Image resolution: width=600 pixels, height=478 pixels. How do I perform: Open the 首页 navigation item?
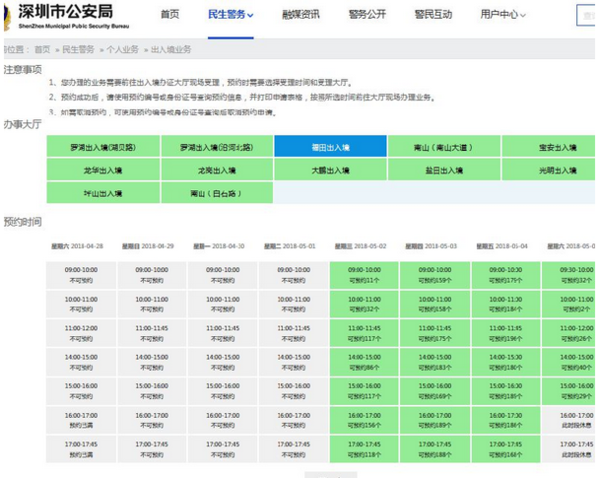click(170, 15)
